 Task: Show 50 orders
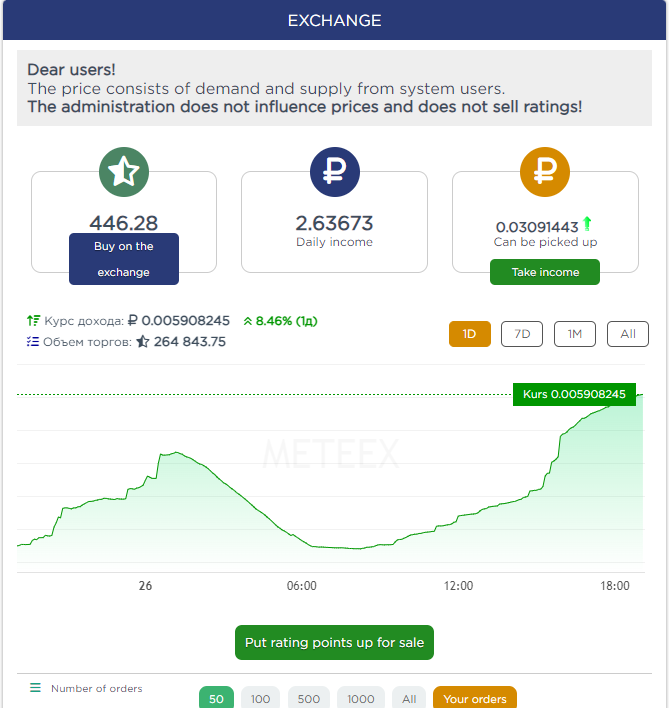click(215, 698)
